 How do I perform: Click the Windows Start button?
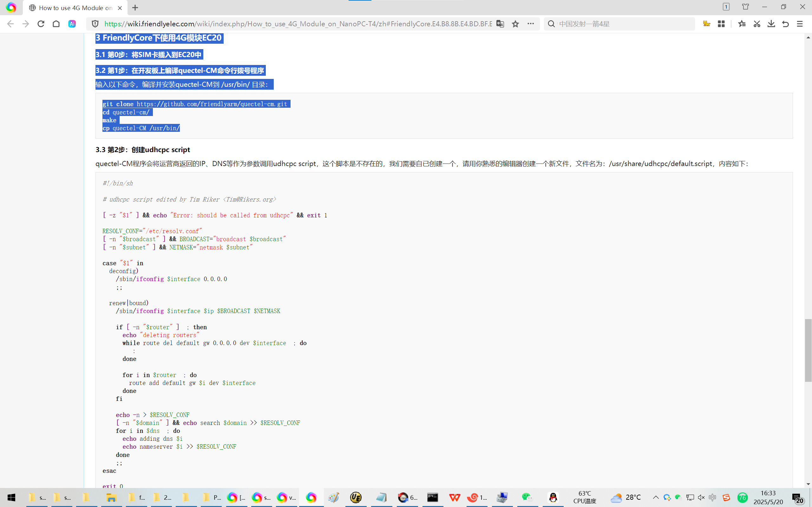click(11, 497)
